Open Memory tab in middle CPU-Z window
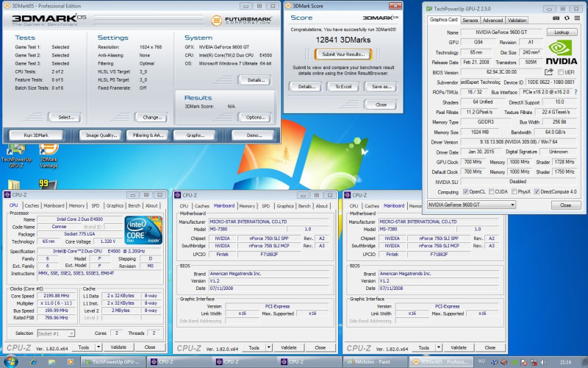This screenshot has width=588, height=368. (x=247, y=206)
